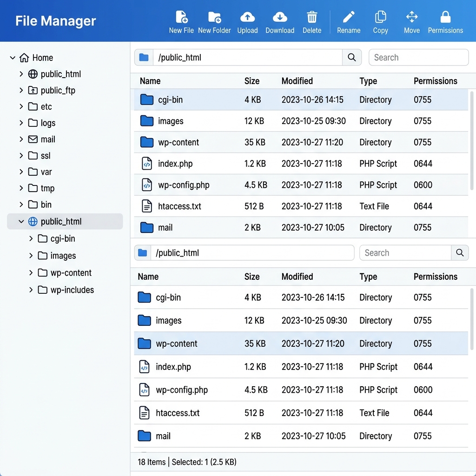Click the Permissions lock icon
The image size is (476, 476).
click(445, 17)
